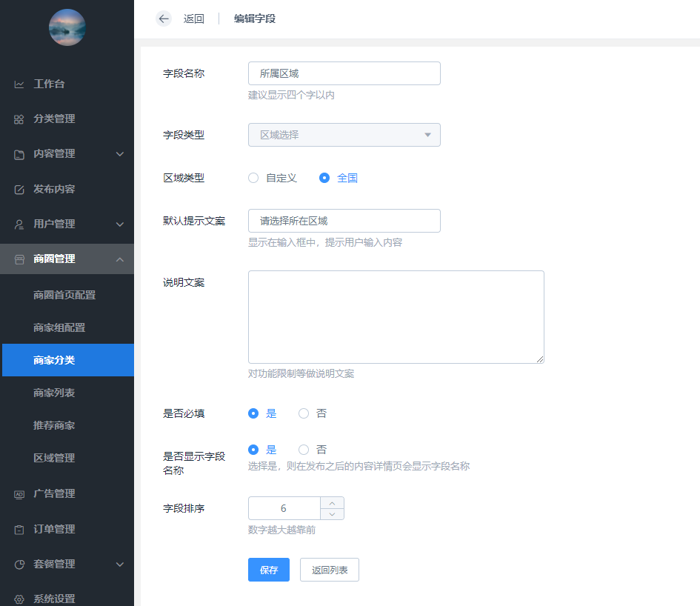700x606 pixels.
Task: Click the 保存 save button
Action: 268,570
